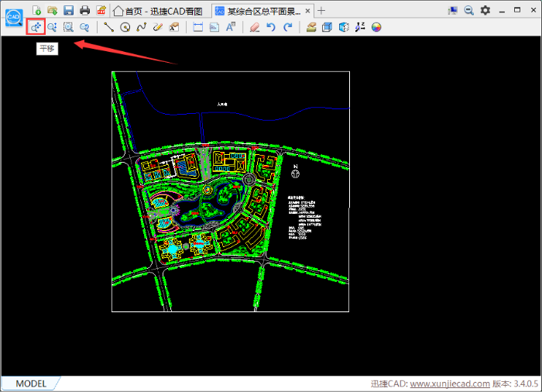Open the layers manager icon
The width and height of the screenshot is (542, 392).
point(310,27)
